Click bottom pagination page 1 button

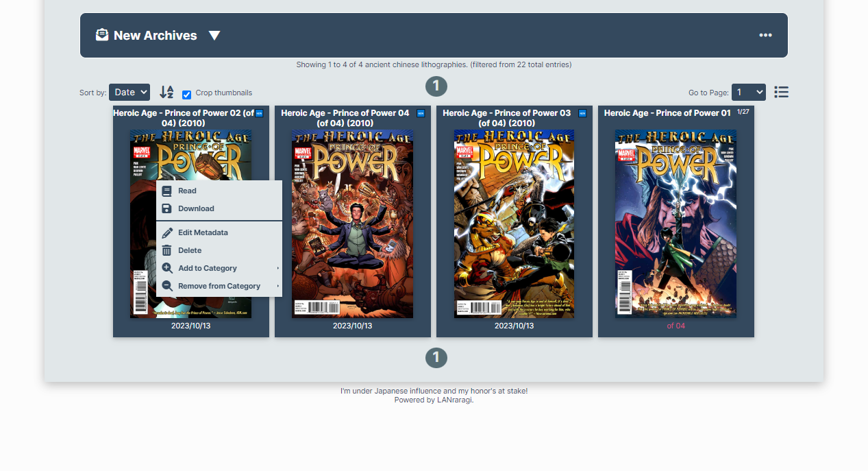436,358
